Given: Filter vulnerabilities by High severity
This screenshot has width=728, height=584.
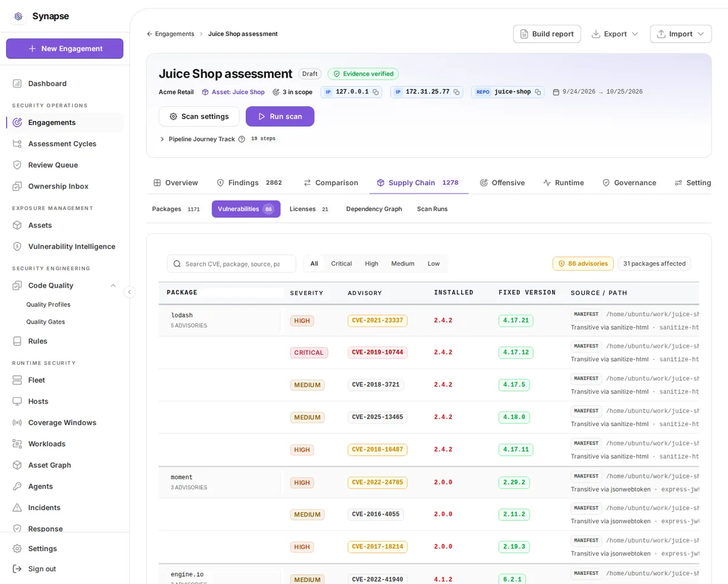Looking at the screenshot, I should point(371,263).
